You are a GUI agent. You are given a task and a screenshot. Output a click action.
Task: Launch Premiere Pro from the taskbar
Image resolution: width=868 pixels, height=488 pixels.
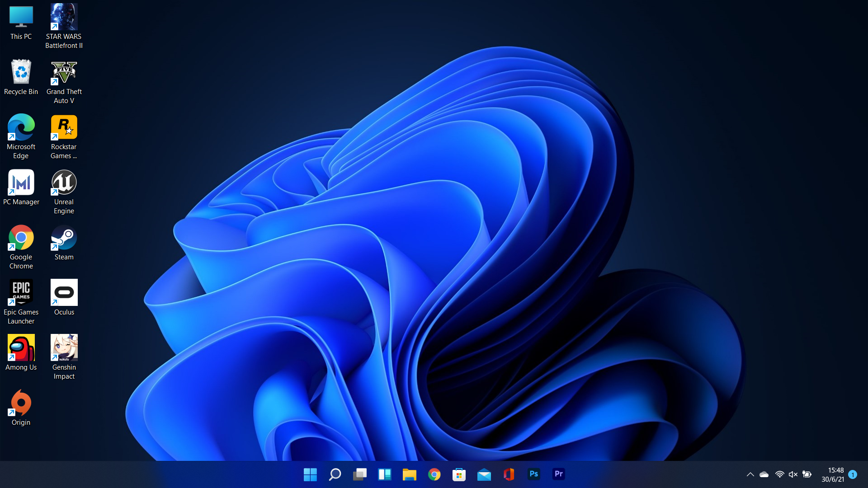click(559, 474)
